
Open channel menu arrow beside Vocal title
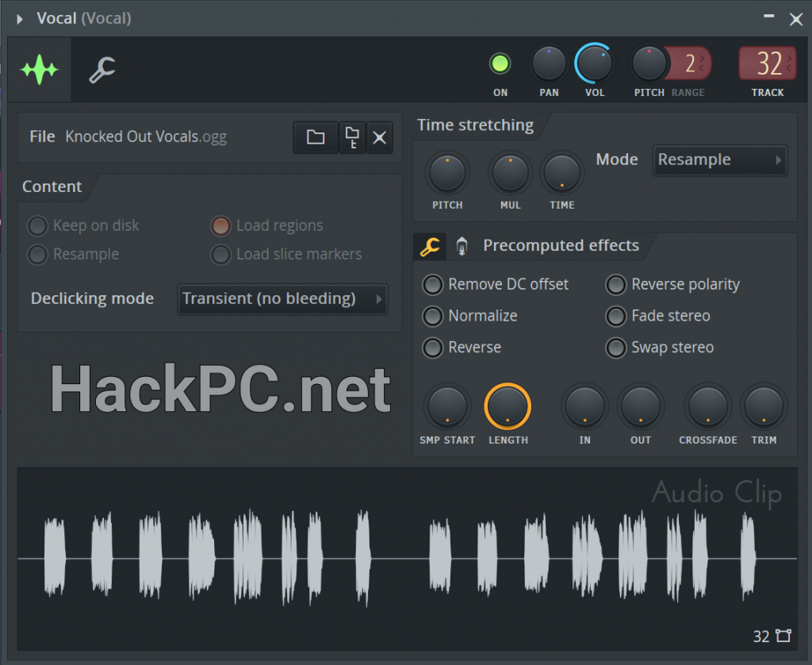(20, 18)
